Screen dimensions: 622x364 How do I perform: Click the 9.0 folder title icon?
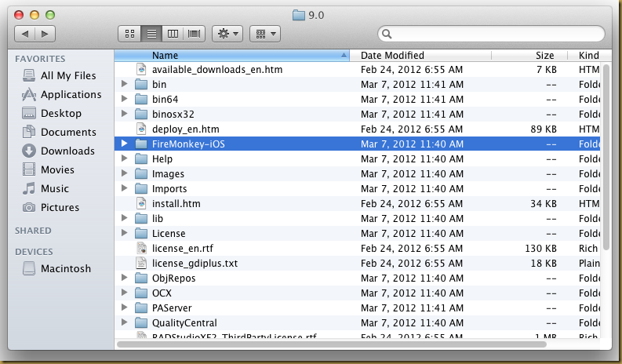click(299, 15)
